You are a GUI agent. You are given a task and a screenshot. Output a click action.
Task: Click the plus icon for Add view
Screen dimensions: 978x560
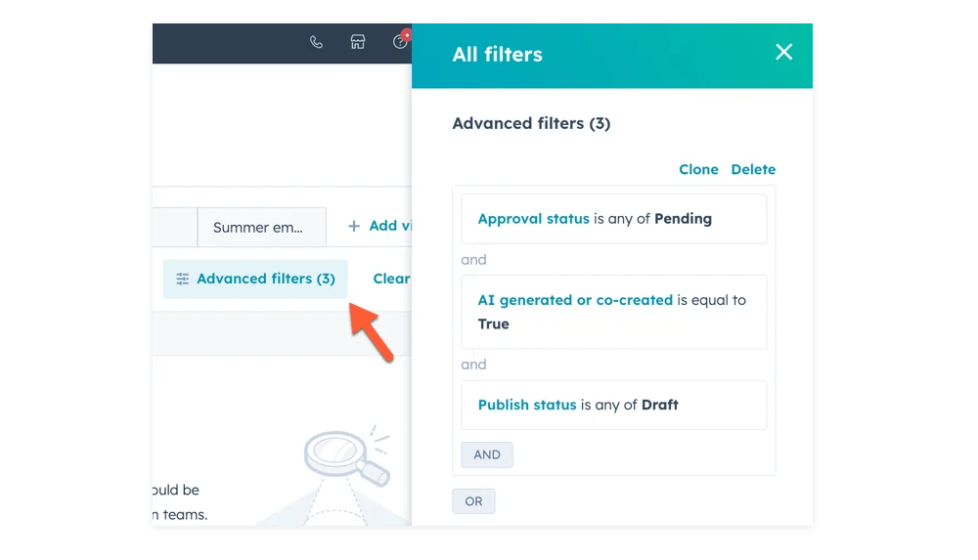[x=354, y=227]
